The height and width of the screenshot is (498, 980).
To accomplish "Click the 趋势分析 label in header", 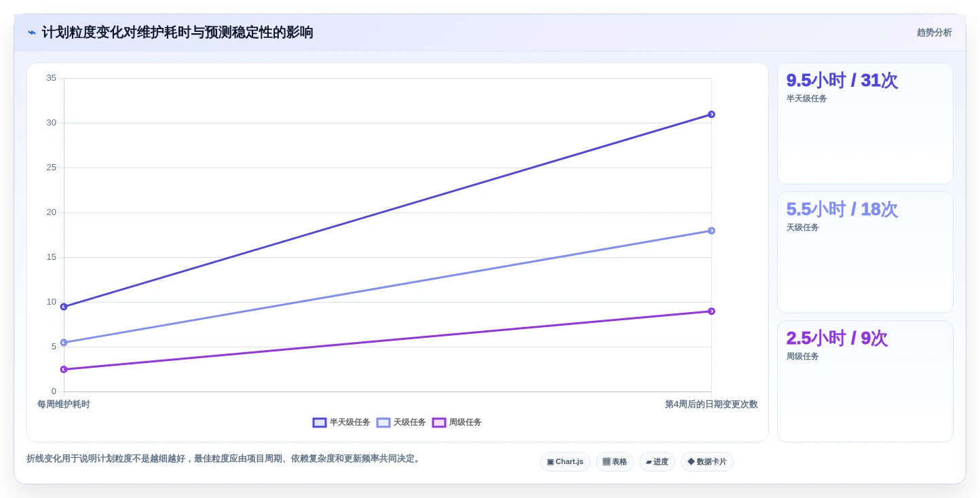I will click(x=935, y=33).
